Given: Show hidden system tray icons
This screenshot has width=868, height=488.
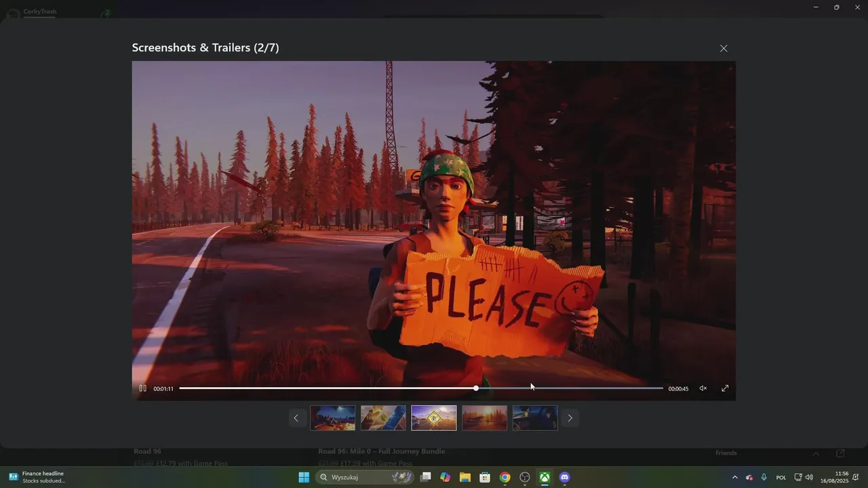Looking at the screenshot, I should click(x=734, y=477).
